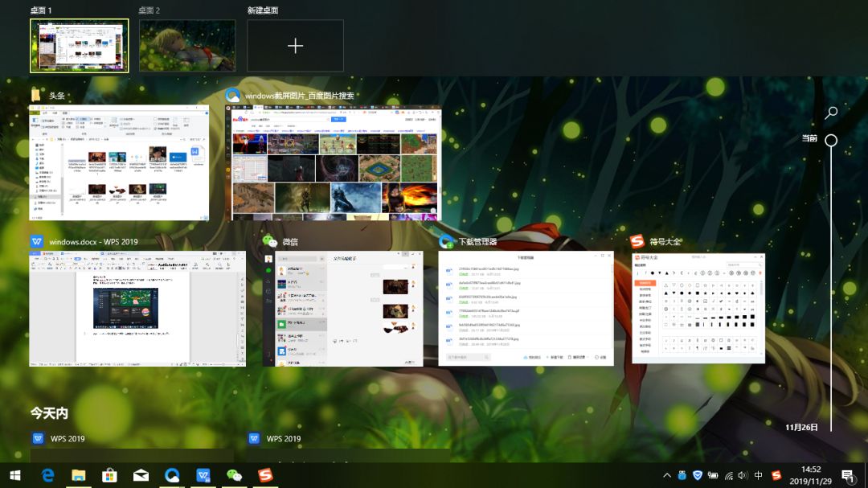868x488 pixels.
Task: Open the 头条 File Explorer window preview
Action: [119, 163]
